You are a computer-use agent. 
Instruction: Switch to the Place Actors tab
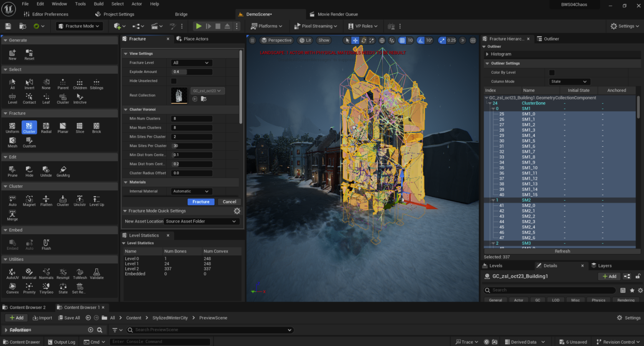192,39
